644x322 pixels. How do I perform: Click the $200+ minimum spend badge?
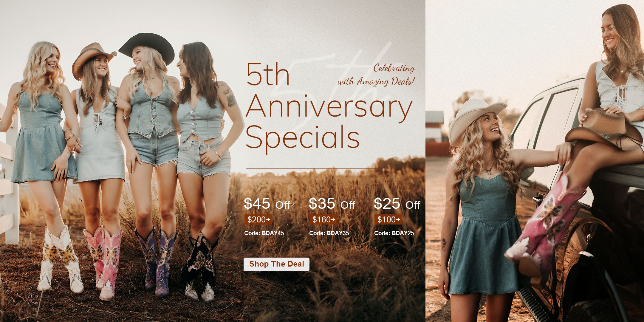pos(259,220)
